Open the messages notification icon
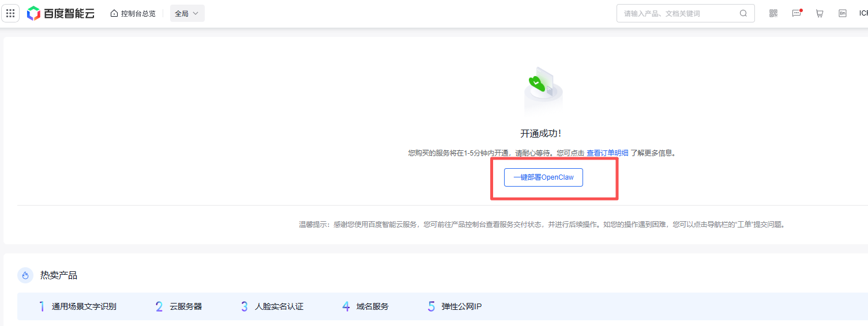The width and height of the screenshot is (868, 326). coord(796,13)
